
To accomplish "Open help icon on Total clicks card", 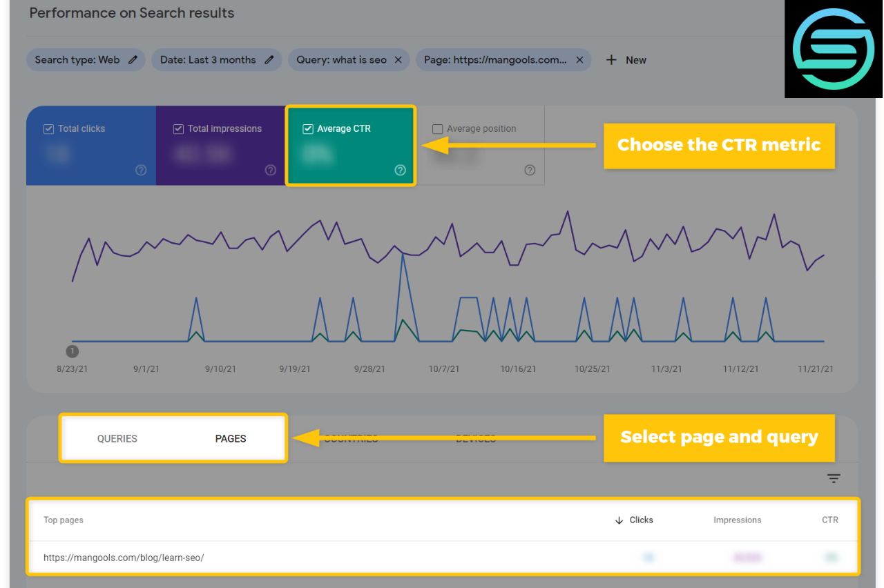I will click(x=141, y=170).
